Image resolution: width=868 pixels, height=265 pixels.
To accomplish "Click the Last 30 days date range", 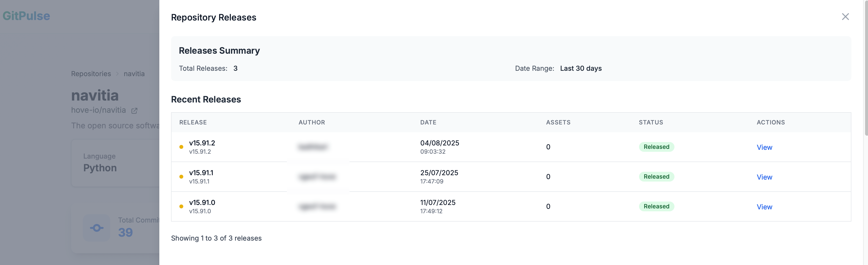I will coord(581,68).
